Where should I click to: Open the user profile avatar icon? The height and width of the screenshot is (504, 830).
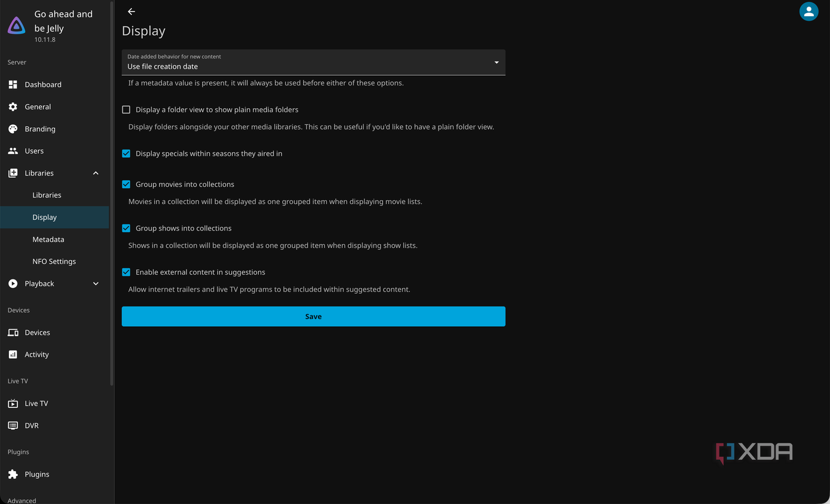(x=808, y=11)
